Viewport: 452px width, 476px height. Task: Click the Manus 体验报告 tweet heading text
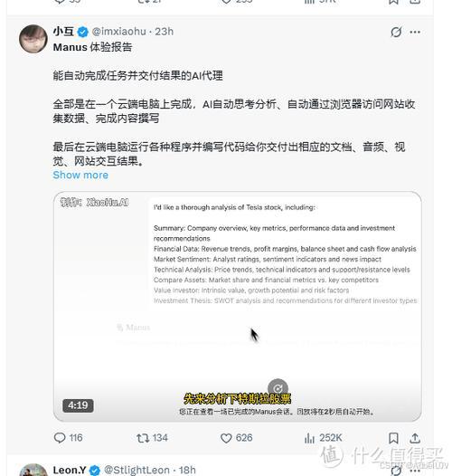pyautogui.click(x=92, y=47)
